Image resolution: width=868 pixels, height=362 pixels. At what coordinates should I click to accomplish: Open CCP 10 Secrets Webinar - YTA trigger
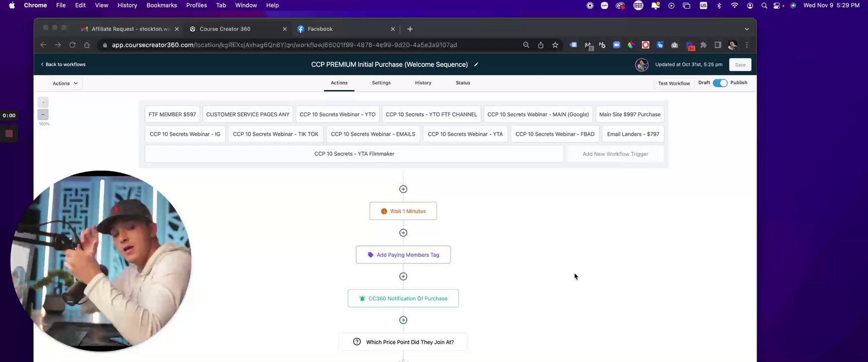coord(465,134)
